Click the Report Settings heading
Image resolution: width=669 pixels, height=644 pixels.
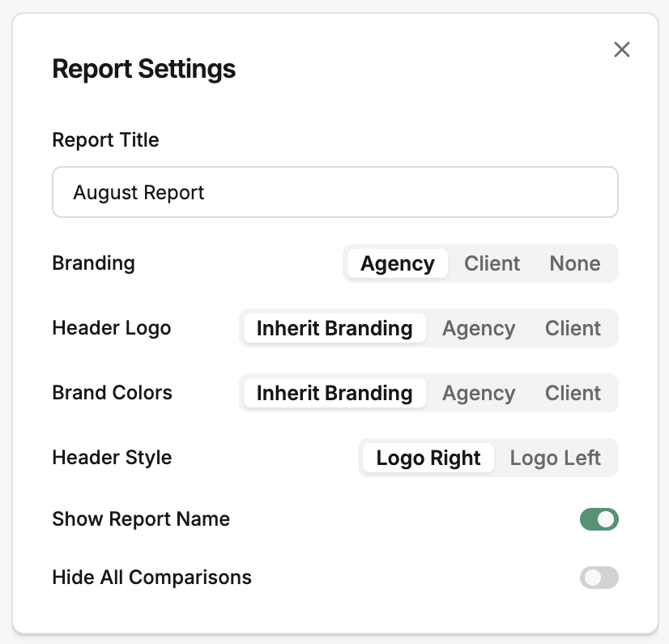(x=144, y=69)
